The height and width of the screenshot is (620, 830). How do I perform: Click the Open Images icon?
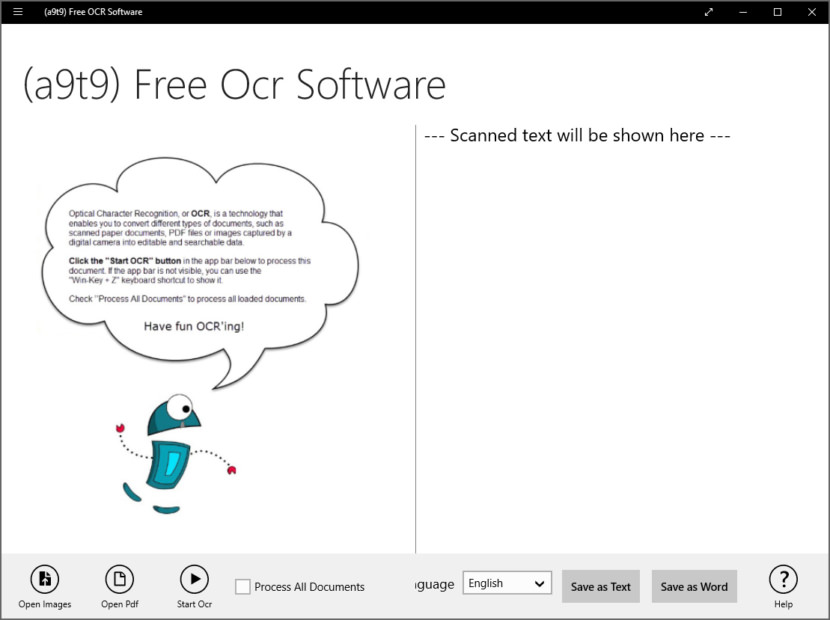pyautogui.click(x=45, y=579)
